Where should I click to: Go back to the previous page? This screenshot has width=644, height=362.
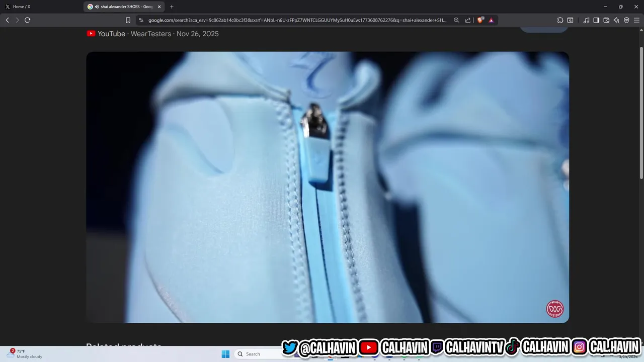click(x=7, y=20)
